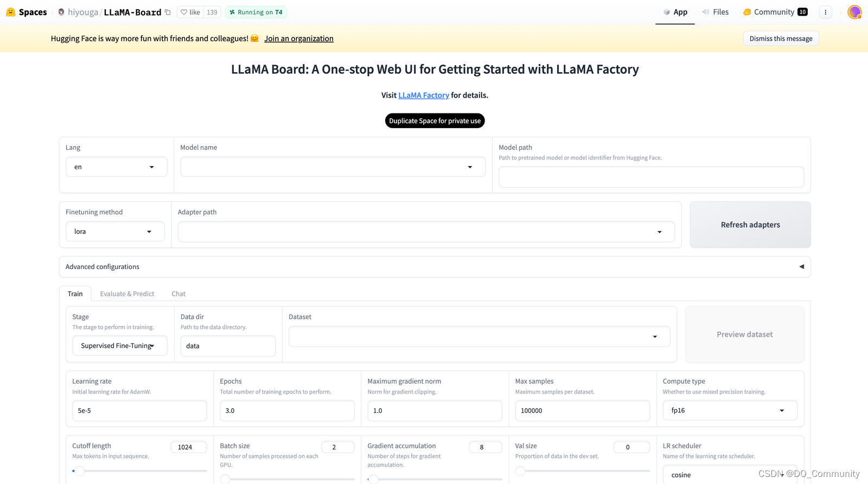The width and height of the screenshot is (868, 484).
Task: Follow the Join an organization link
Action: click(299, 39)
